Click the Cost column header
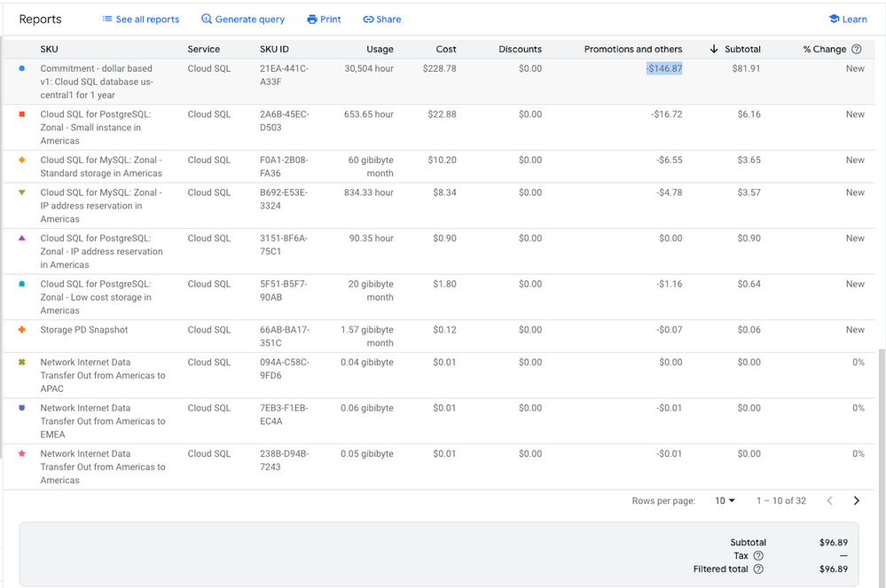 [x=446, y=49]
